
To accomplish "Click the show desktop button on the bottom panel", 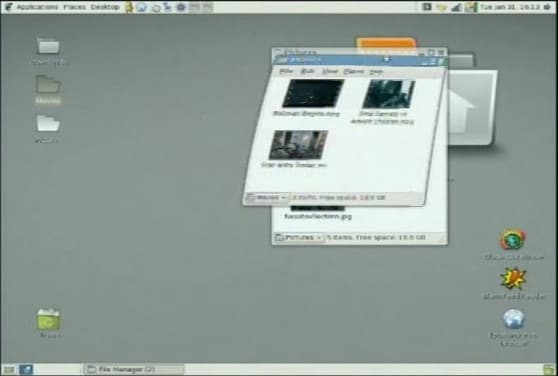I will tap(9, 370).
